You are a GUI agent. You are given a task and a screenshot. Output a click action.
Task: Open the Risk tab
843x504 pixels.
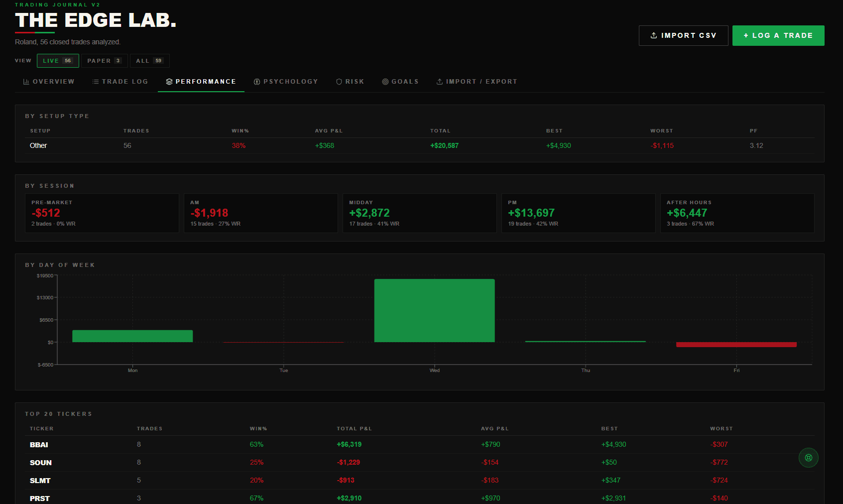tap(350, 82)
